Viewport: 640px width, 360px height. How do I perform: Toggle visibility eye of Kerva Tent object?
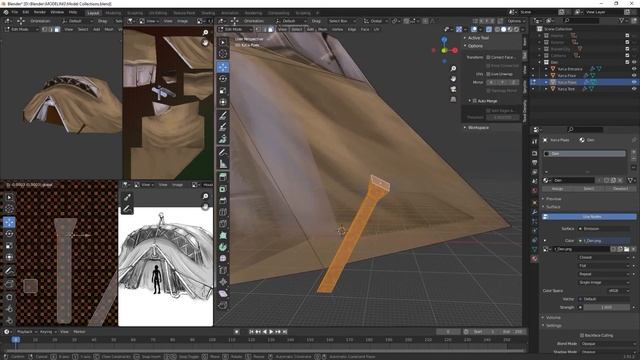[634, 89]
